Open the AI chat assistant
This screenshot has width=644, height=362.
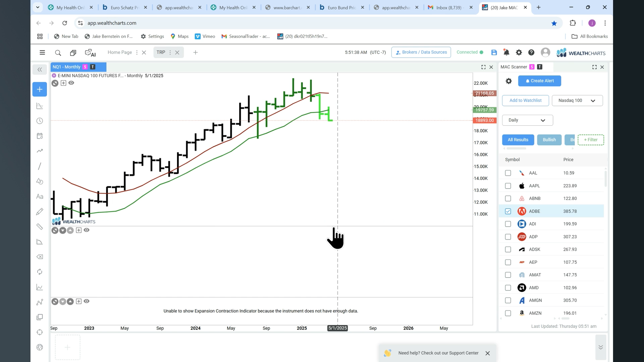(x=90, y=53)
